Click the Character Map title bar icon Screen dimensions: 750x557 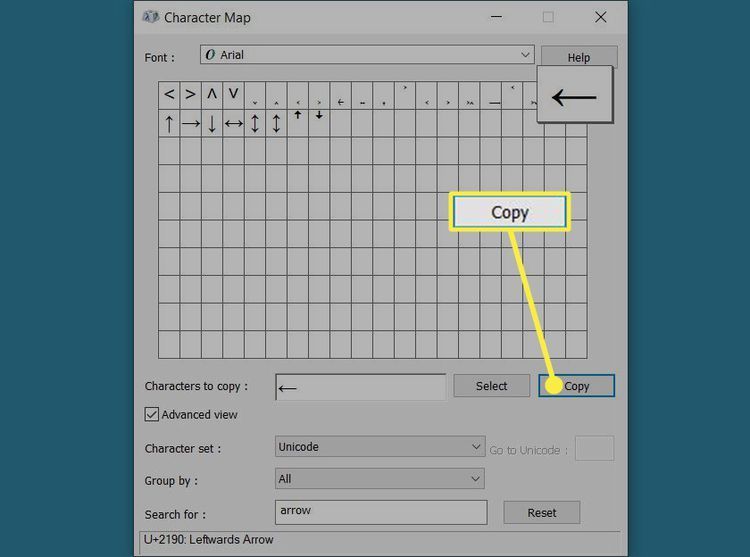[150, 17]
